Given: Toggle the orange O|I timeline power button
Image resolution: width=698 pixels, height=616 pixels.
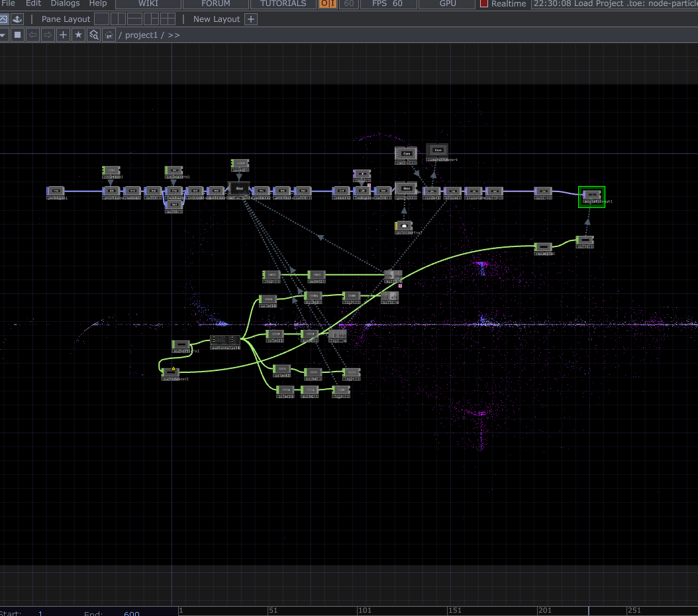Looking at the screenshot, I should (x=328, y=3).
